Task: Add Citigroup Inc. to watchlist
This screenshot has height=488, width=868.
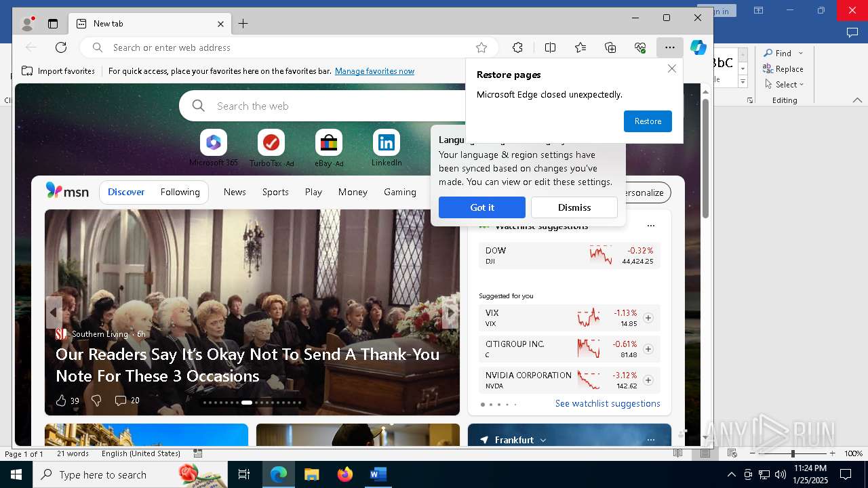Action: pyautogui.click(x=648, y=349)
